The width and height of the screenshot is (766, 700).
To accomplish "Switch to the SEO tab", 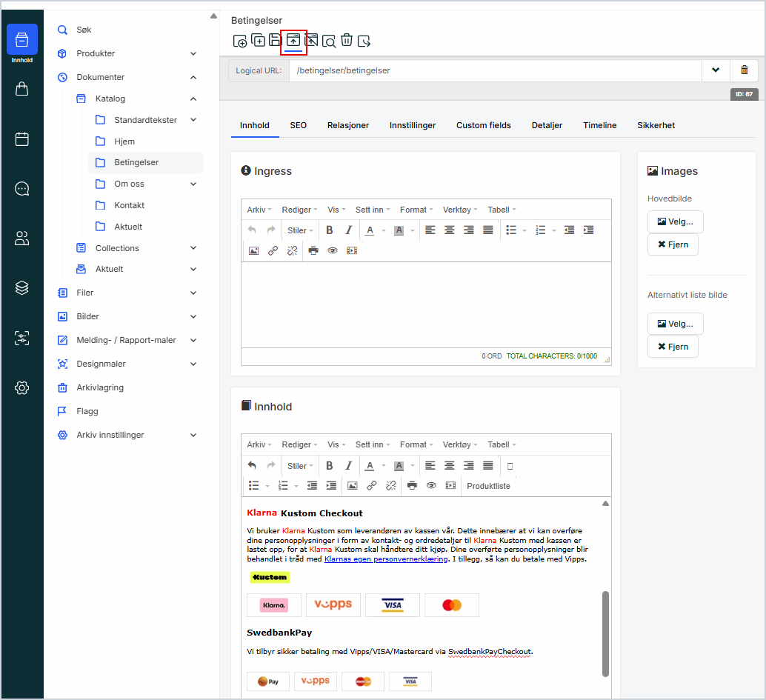I will pos(298,125).
